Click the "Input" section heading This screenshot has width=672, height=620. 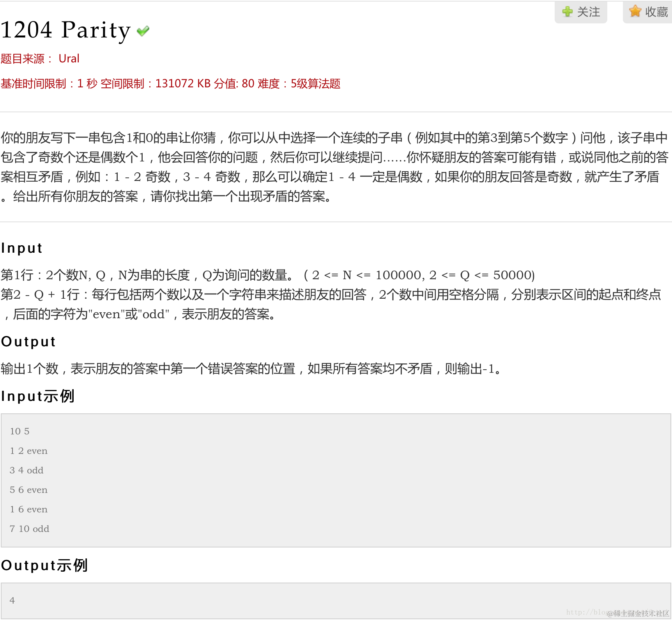pyautogui.click(x=22, y=248)
